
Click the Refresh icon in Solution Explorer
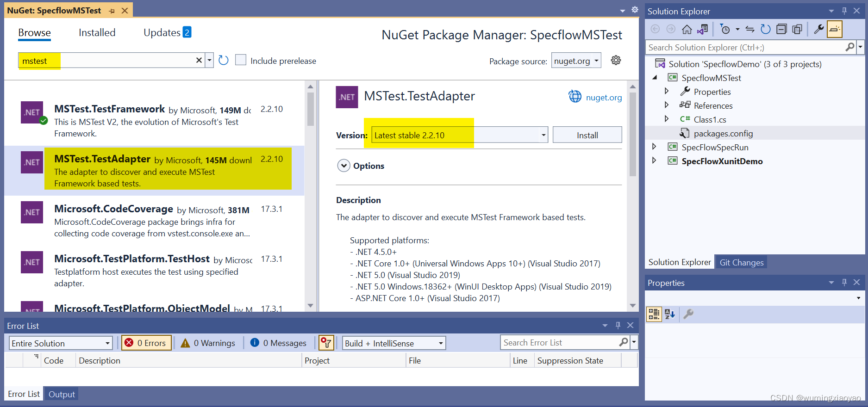click(766, 30)
